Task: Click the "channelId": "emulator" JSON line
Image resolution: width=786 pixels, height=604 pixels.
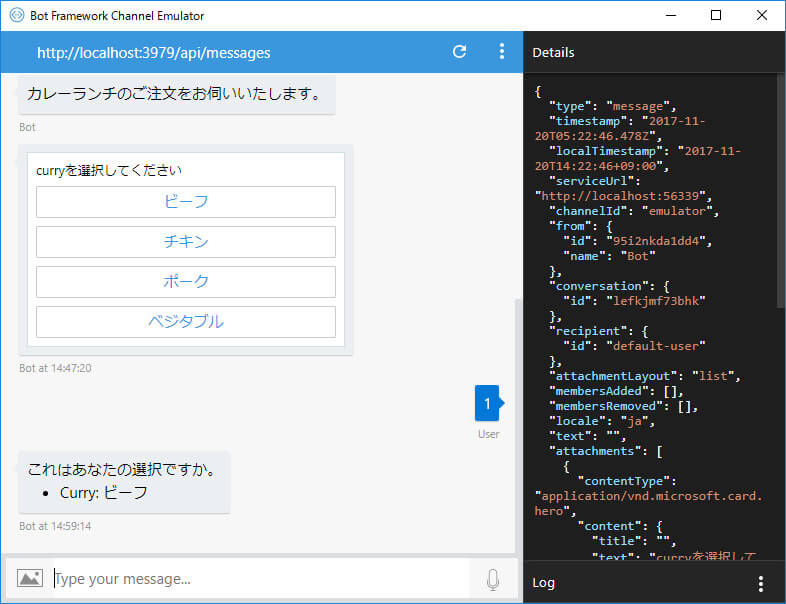Action: 634,211
